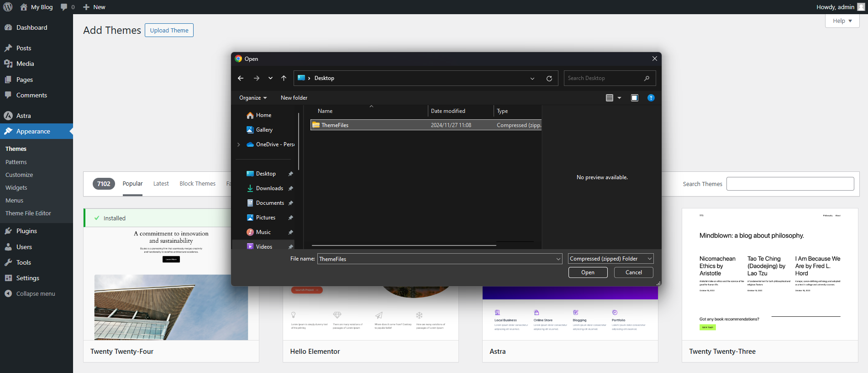Open the File name combo box dropdown
The width and height of the screenshot is (868, 373).
(x=558, y=259)
